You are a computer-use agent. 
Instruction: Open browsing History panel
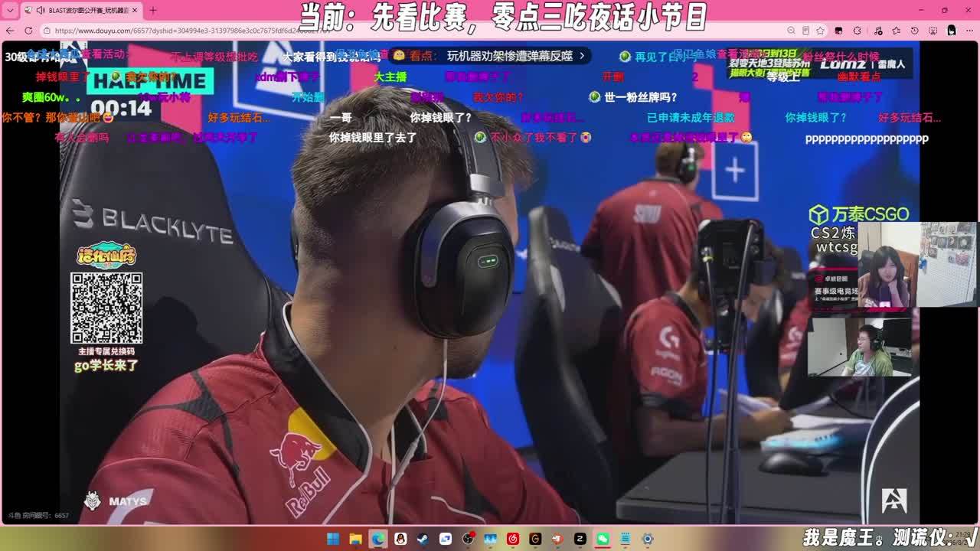point(914,31)
